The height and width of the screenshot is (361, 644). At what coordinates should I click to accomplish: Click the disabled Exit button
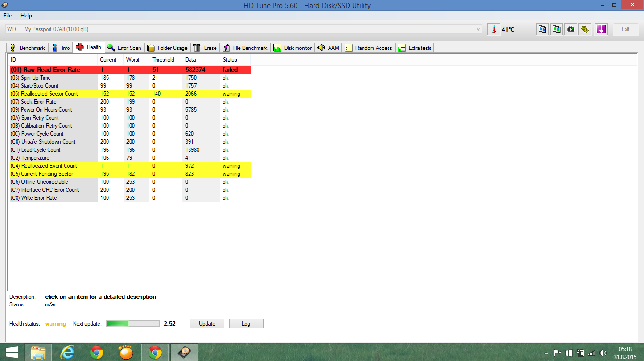[626, 29]
